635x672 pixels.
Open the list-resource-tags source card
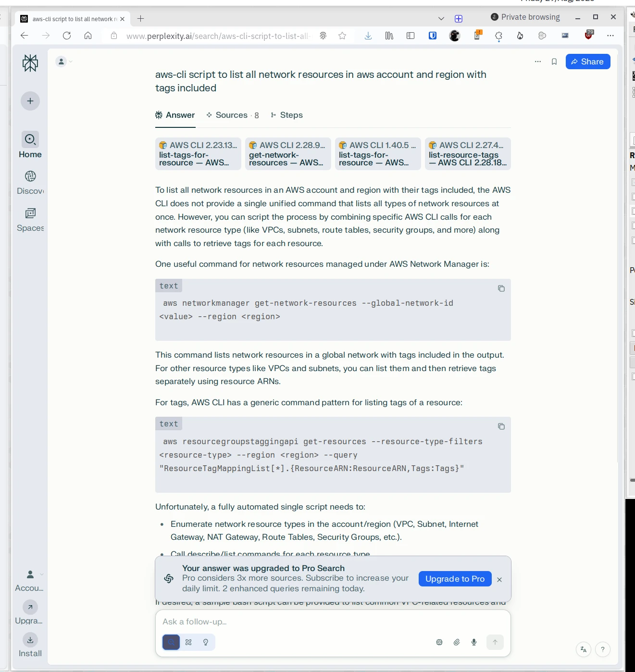[468, 154]
